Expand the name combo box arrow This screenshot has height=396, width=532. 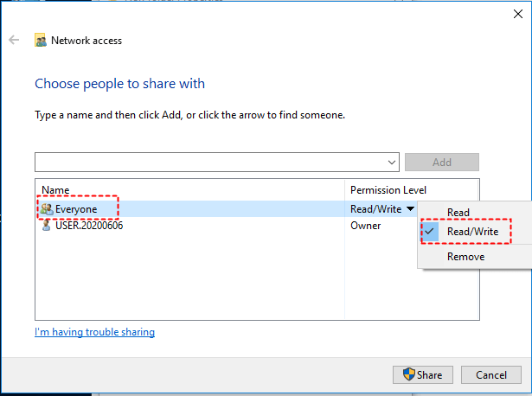pyautogui.click(x=392, y=162)
